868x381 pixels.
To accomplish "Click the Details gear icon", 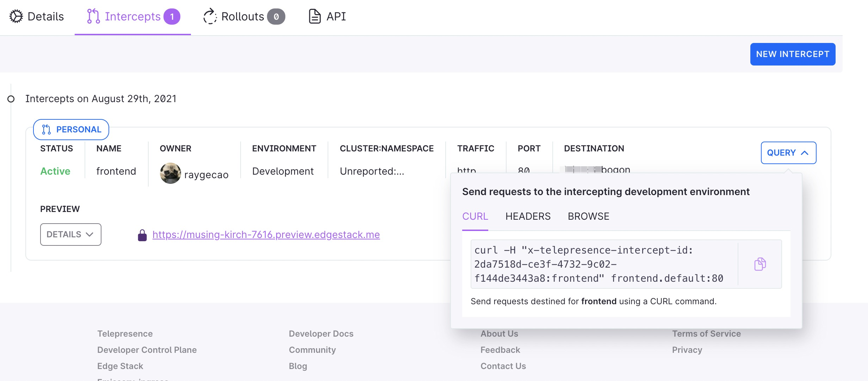I will pos(16,17).
